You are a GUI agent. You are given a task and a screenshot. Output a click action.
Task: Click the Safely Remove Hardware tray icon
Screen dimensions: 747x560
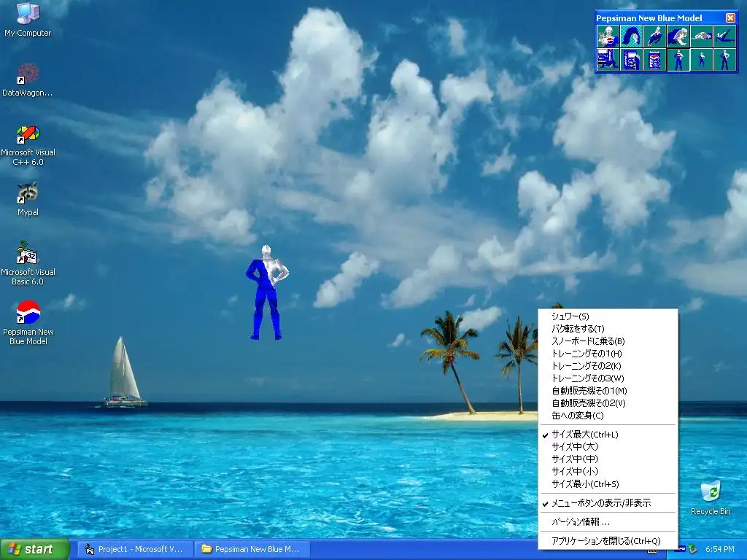693,549
